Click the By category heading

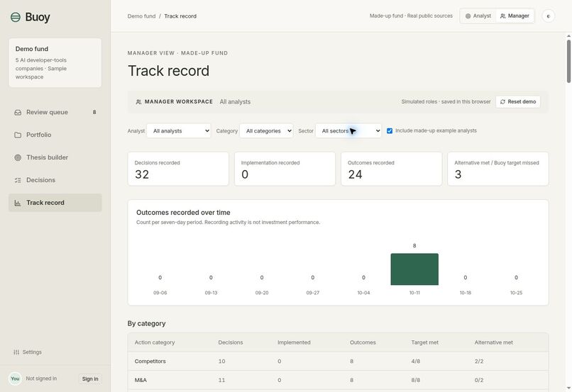point(147,323)
